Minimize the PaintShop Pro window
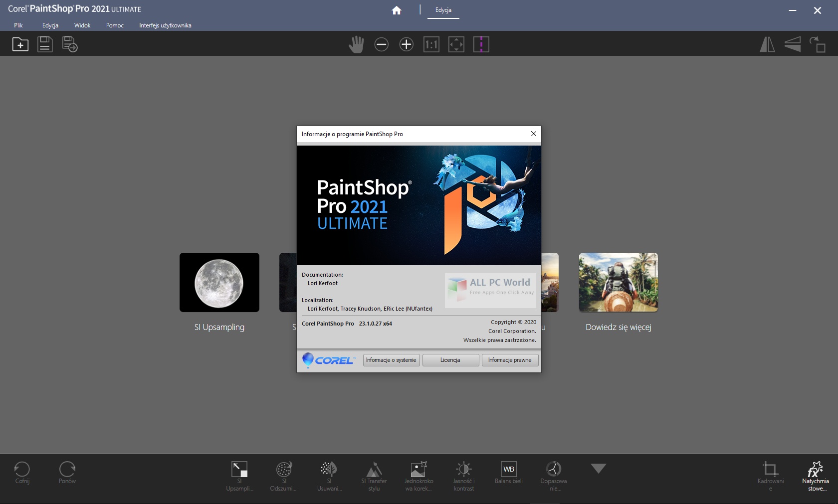 793,10
